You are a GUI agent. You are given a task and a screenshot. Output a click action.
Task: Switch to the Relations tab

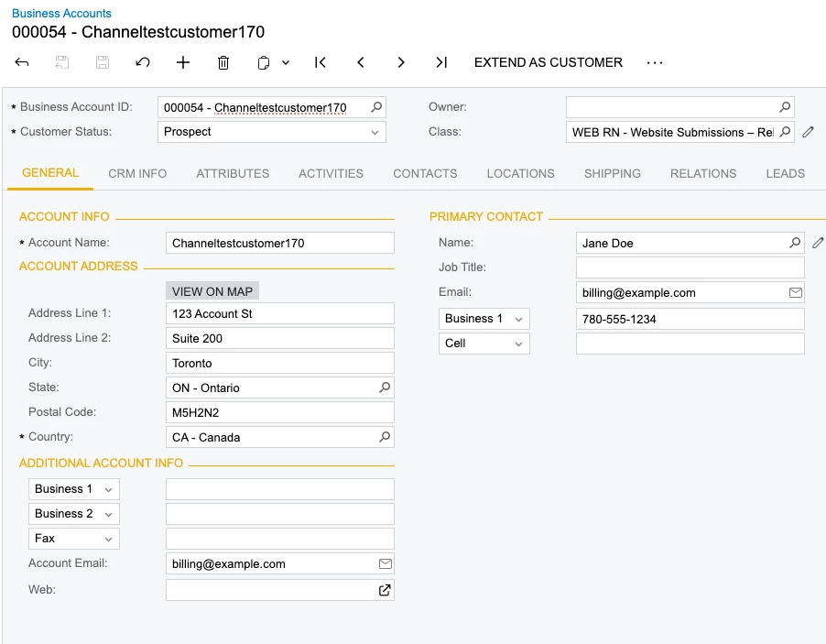tap(703, 173)
